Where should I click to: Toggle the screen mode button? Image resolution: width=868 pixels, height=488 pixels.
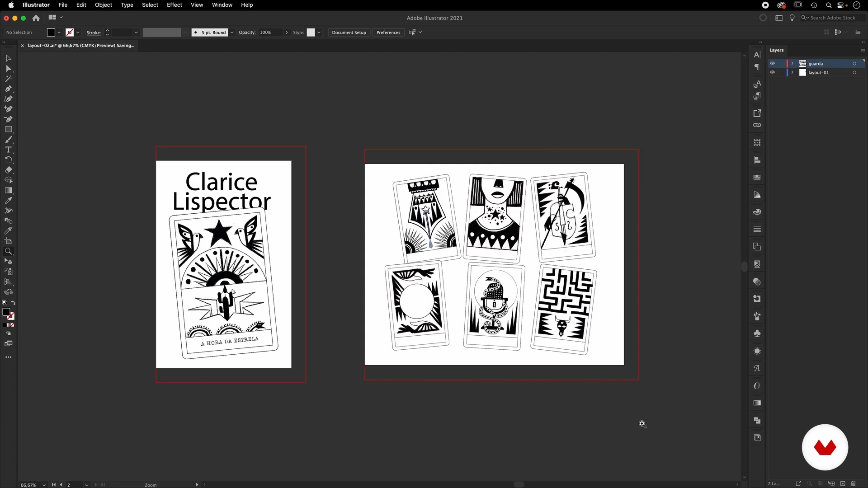pos(8,344)
